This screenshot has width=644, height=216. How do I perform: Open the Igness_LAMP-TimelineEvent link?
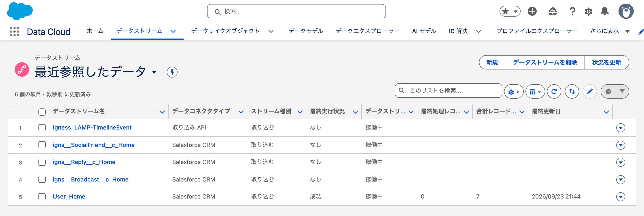click(92, 127)
